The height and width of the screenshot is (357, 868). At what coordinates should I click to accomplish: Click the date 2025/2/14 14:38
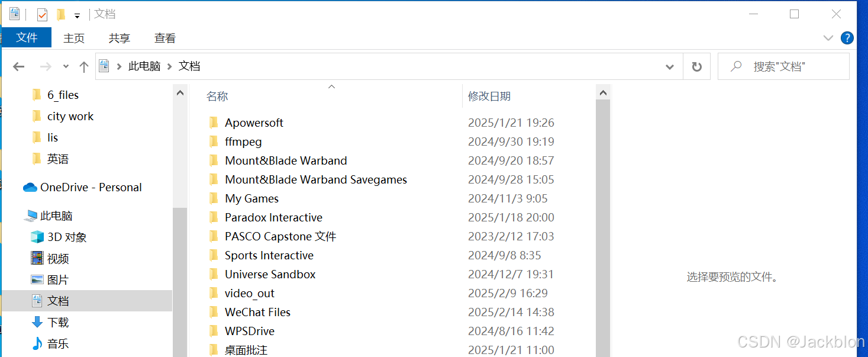(511, 312)
